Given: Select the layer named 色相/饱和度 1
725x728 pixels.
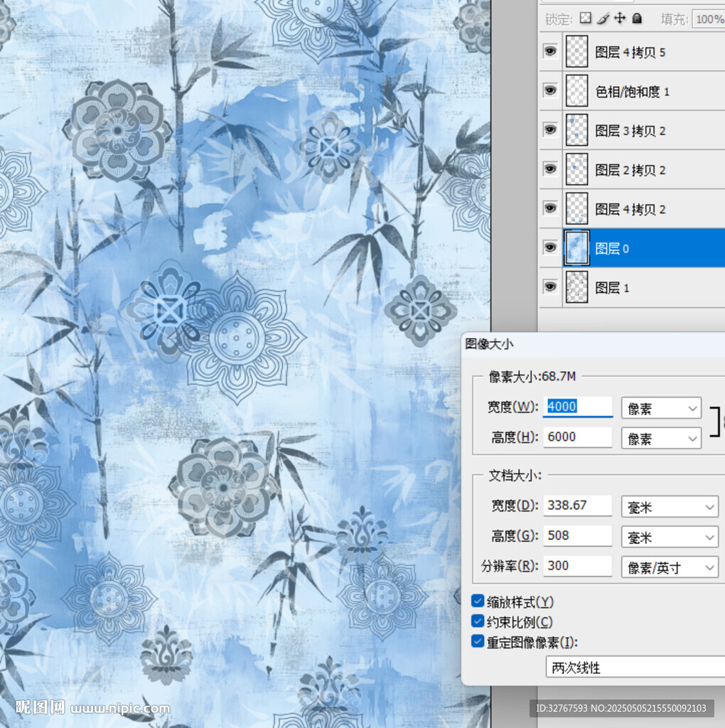Looking at the screenshot, I should pyautogui.click(x=632, y=92).
